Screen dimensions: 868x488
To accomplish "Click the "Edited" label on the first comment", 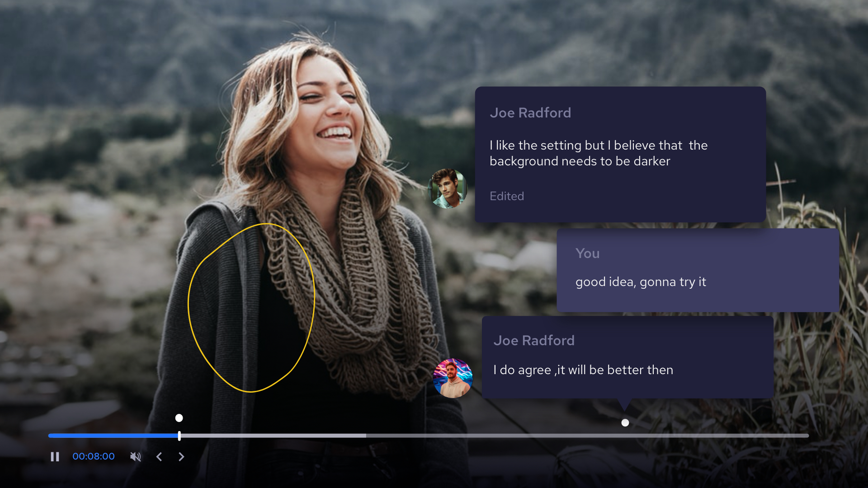I will [507, 196].
